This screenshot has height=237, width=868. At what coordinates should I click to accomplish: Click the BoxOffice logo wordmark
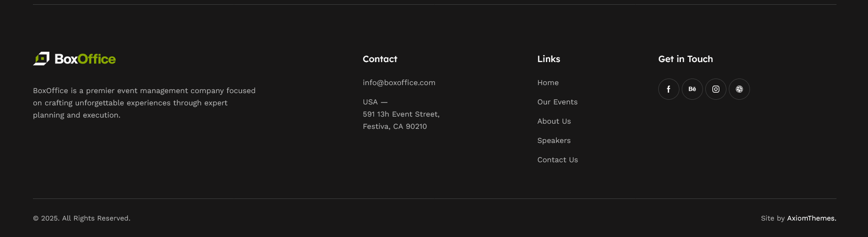tap(85, 59)
